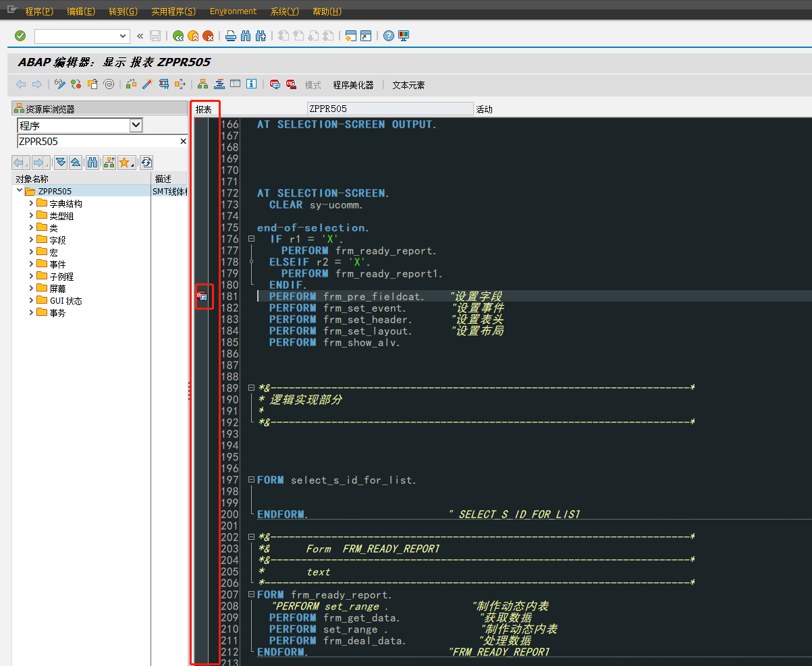Click the External Breakpoint stop-sign icon
The width and height of the screenshot is (812, 666).
[291, 84]
